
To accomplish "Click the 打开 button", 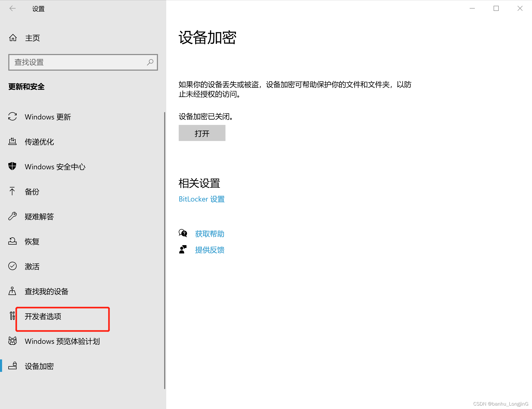I will [202, 133].
